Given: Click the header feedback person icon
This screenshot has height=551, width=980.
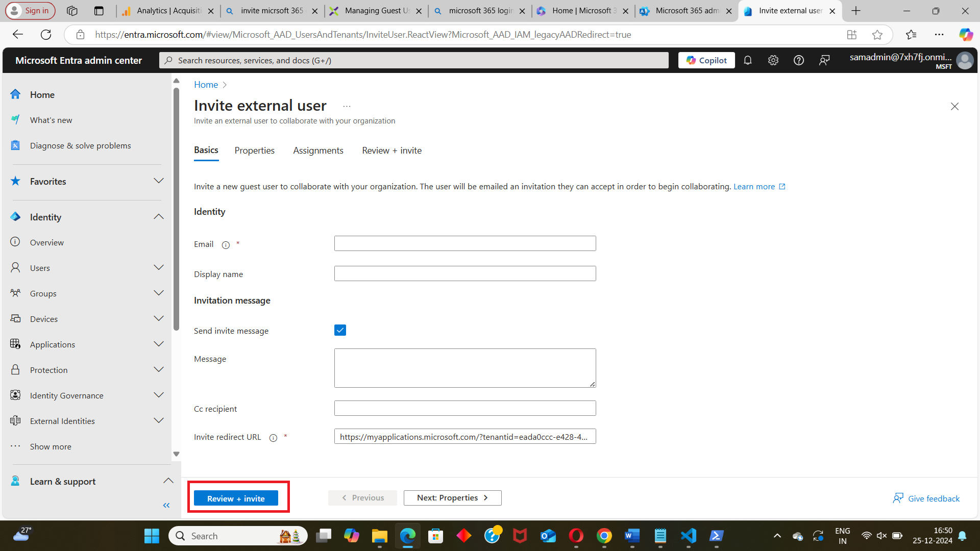Looking at the screenshot, I should [x=824, y=60].
